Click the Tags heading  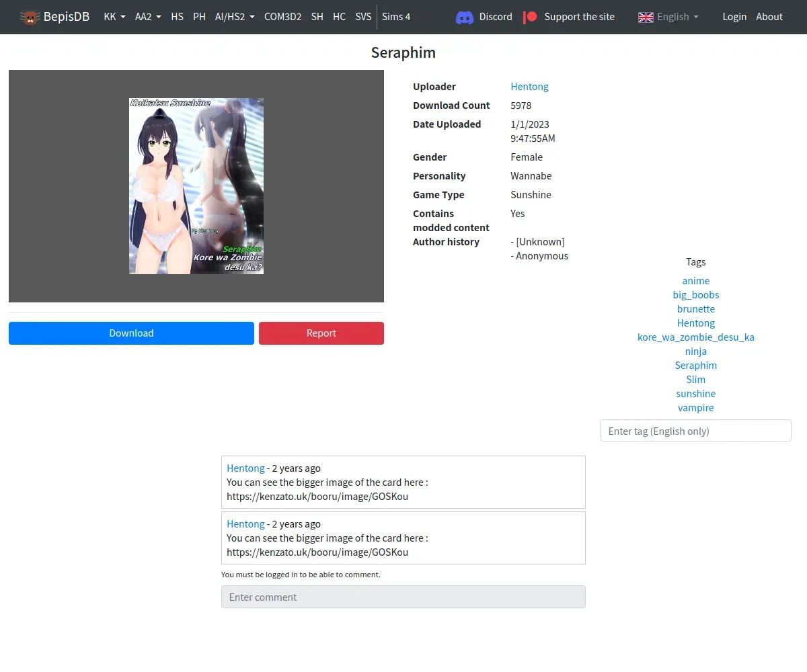(696, 262)
